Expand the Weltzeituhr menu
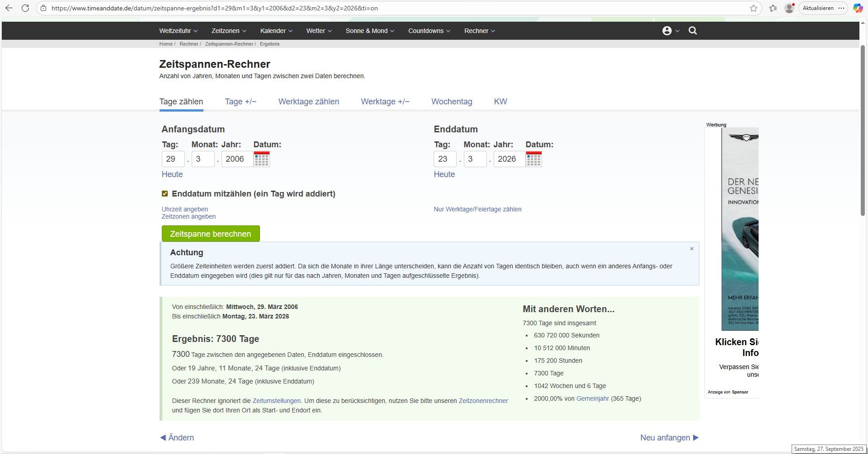The width and height of the screenshot is (868, 454). point(178,31)
